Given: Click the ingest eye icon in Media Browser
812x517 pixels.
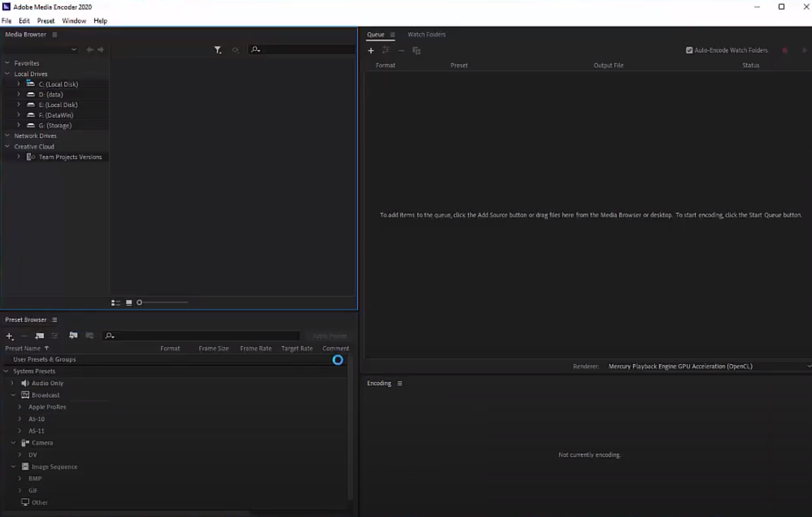Looking at the screenshot, I should tap(235, 50).
